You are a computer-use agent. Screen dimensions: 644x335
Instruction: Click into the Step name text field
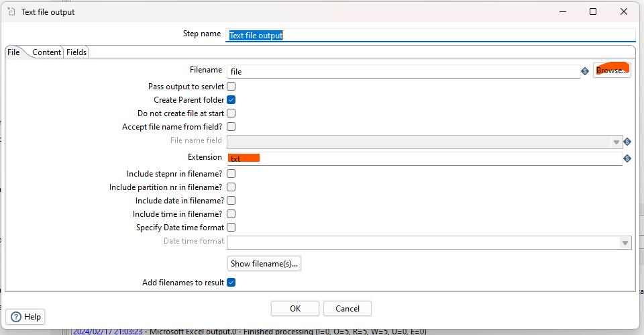(x=429, y=36)
